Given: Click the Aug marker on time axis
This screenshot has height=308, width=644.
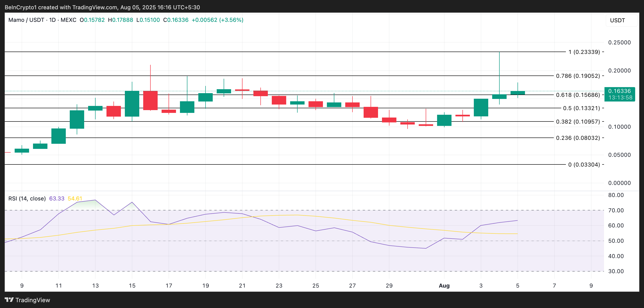Looking at the screenshot, I should click(444, 285).
